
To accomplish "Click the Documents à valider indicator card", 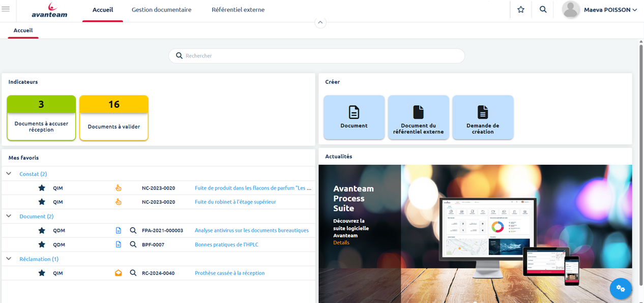I will [113, 117].
